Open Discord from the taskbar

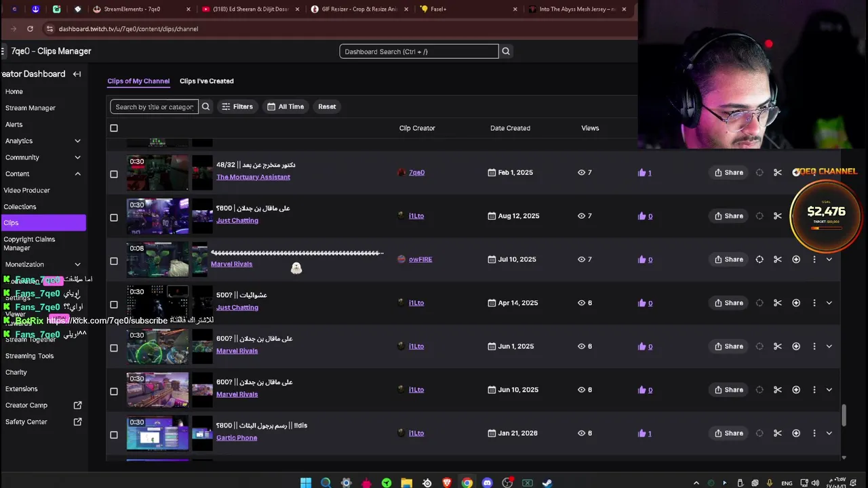[x=487, y=483]
